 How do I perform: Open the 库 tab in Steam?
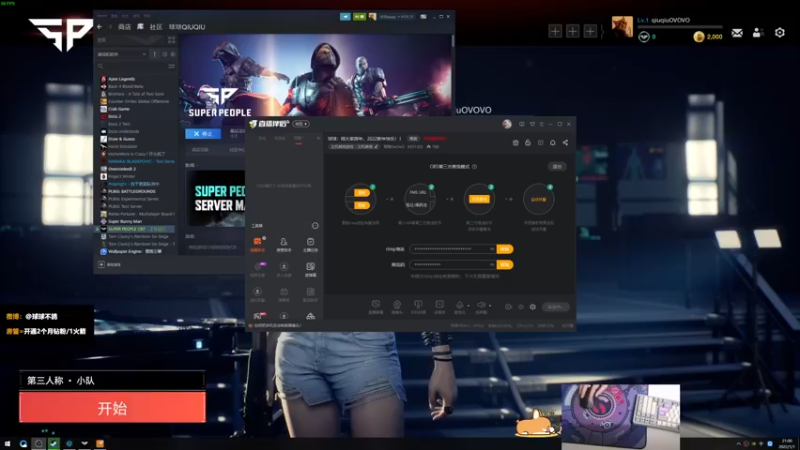[x=140, y=27]
